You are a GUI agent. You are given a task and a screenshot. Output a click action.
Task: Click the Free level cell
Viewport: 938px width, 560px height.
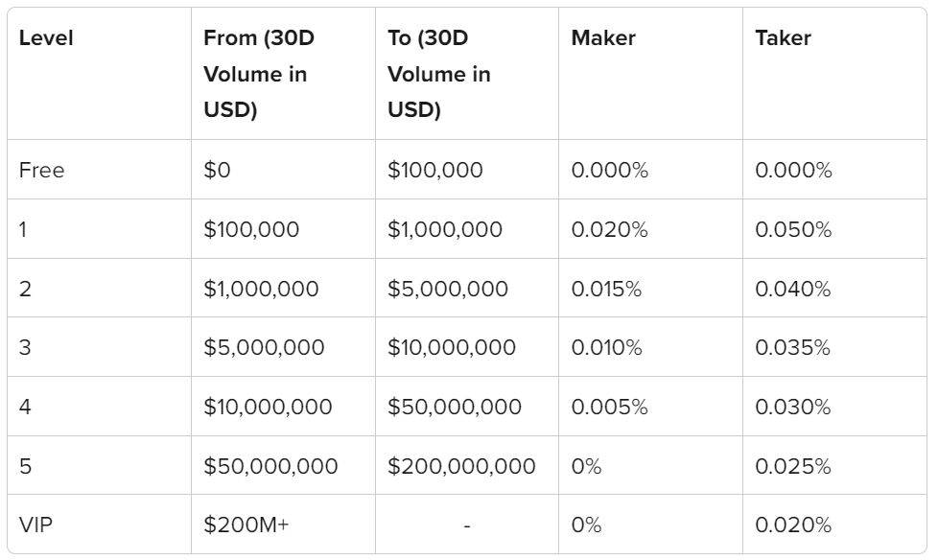click(x=41, y=170)
